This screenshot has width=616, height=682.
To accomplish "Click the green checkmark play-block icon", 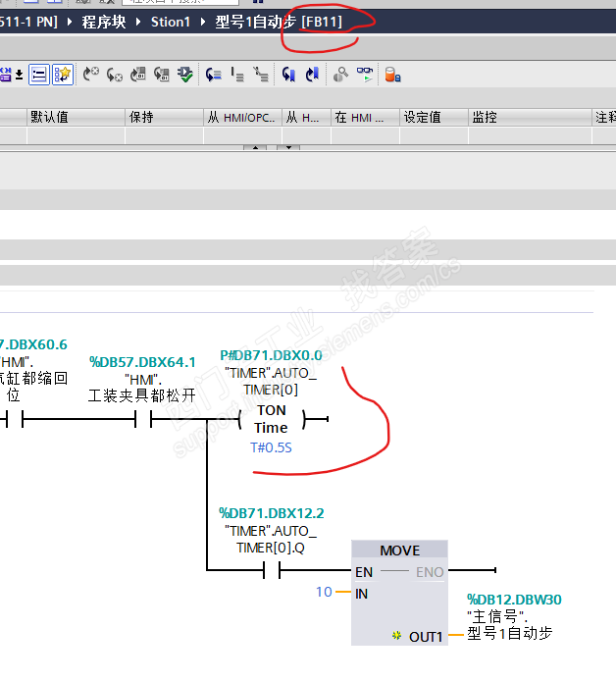I will tap(185, 75).
